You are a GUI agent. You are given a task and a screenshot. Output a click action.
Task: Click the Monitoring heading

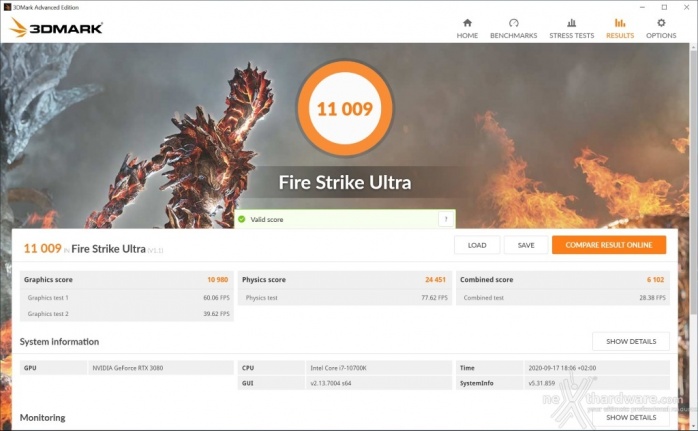(42, 418)
